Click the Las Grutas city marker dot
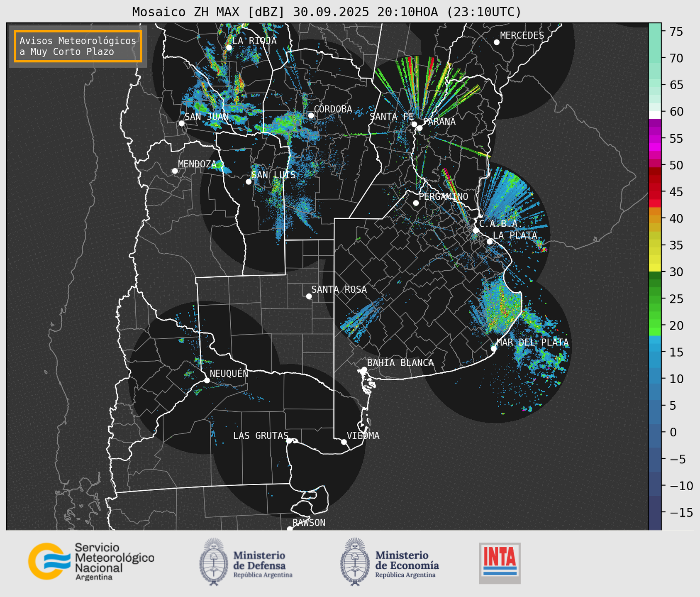 289,441
